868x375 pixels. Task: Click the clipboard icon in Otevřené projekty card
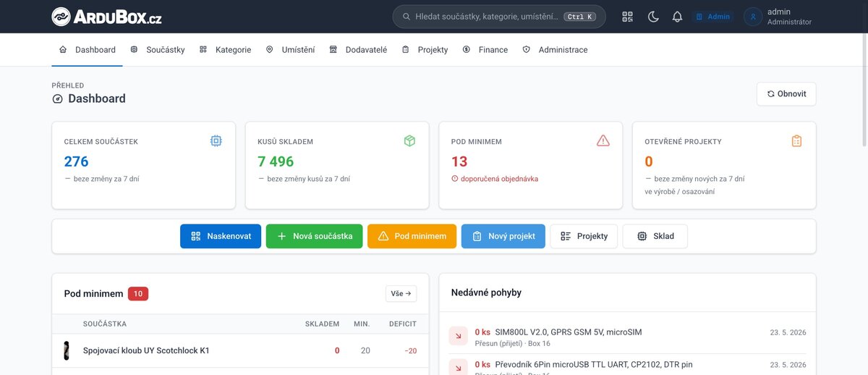(796, 141)
